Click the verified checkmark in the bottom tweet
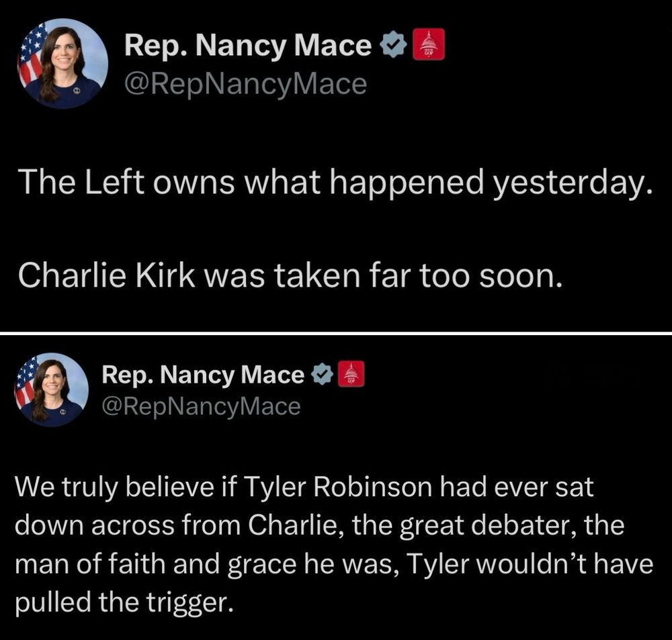 322,375
